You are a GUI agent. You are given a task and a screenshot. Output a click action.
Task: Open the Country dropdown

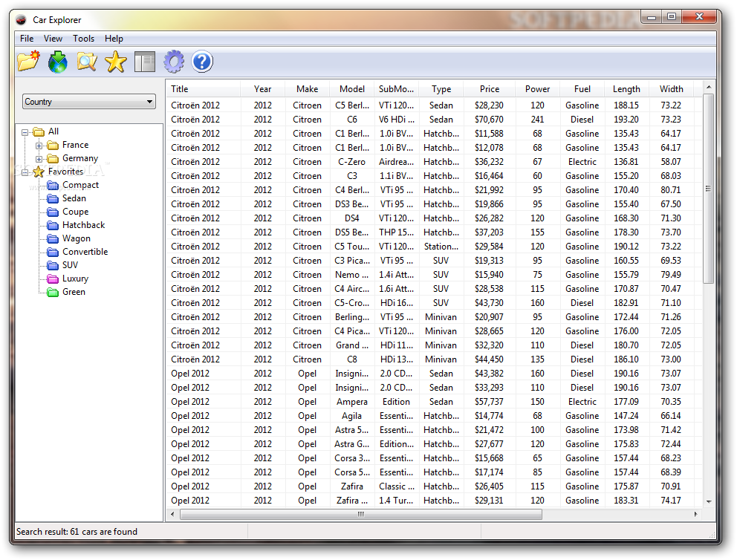pyautogui.click(x=89, y=102)
